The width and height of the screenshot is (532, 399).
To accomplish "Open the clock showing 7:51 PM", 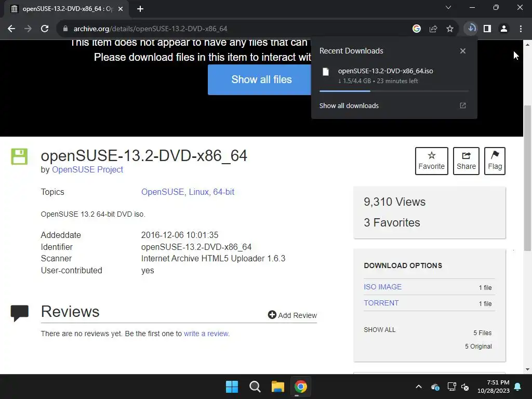I will pyautogui.click(x=494, y=387).
